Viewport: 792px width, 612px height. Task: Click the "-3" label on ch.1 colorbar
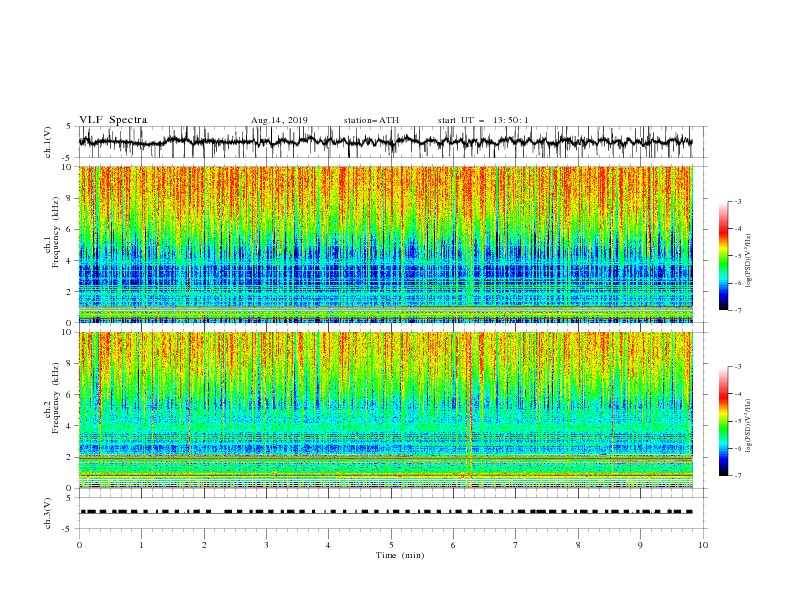click(x=737, y=201)
